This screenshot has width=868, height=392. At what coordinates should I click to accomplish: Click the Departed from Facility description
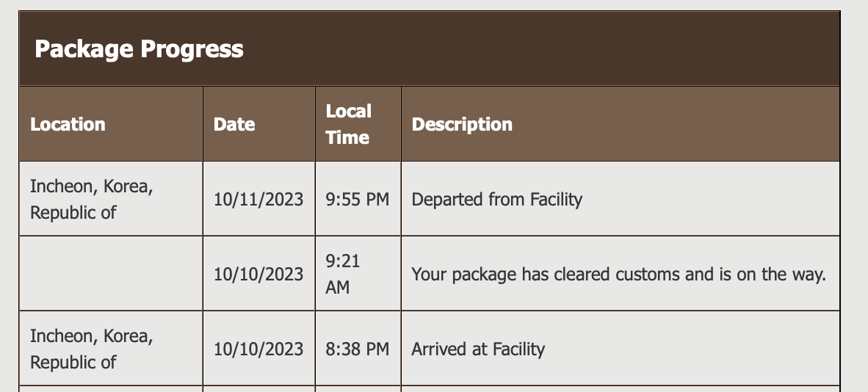click(x=496, y=200)
